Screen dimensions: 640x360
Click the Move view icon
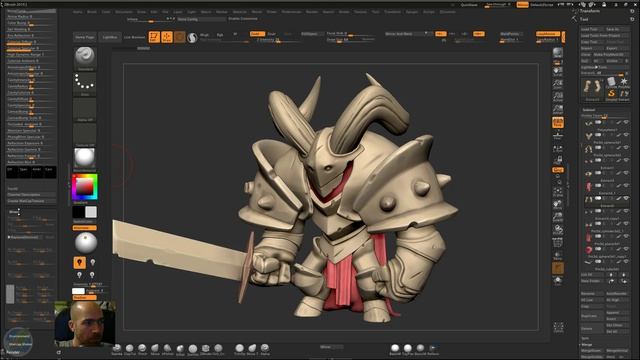(558, 204)
